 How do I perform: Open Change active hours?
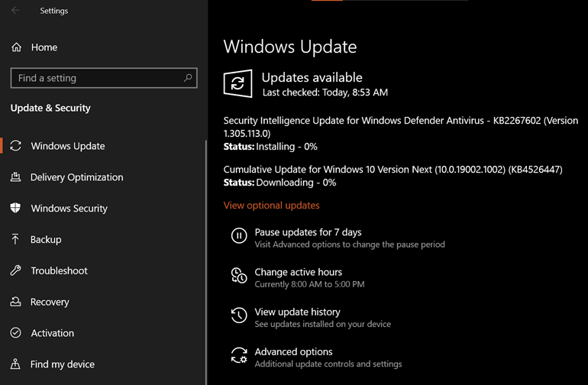(298, 272)
